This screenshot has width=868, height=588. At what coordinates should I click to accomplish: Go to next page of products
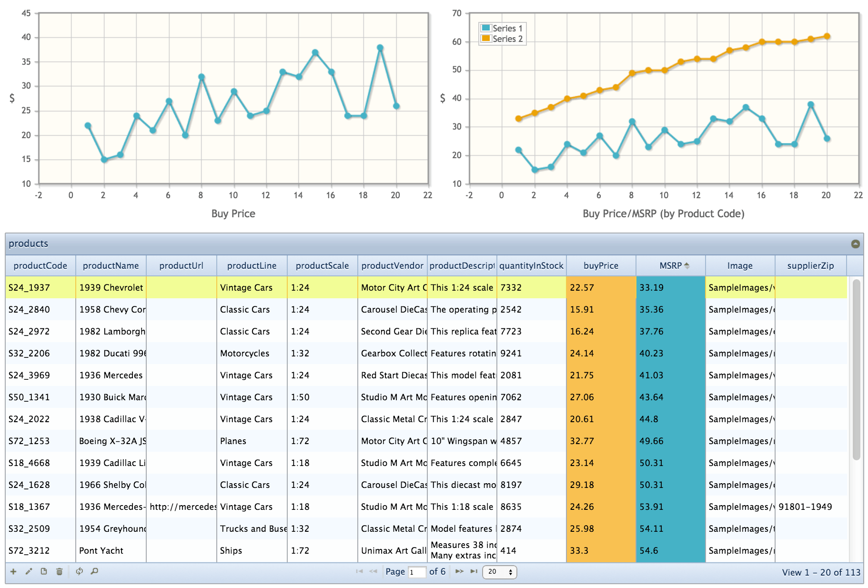459,571
